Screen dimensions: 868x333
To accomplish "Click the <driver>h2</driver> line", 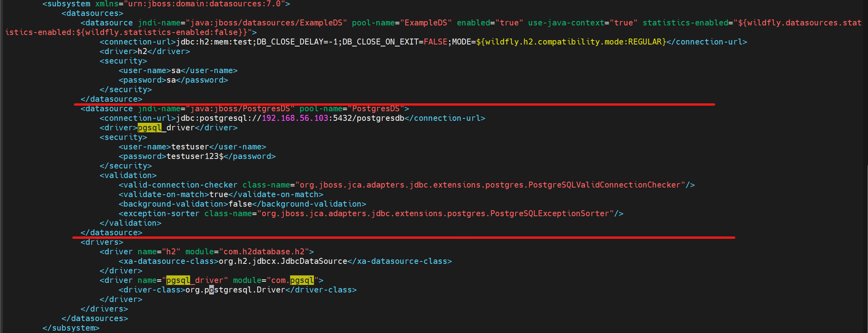I will coord(145,52).
